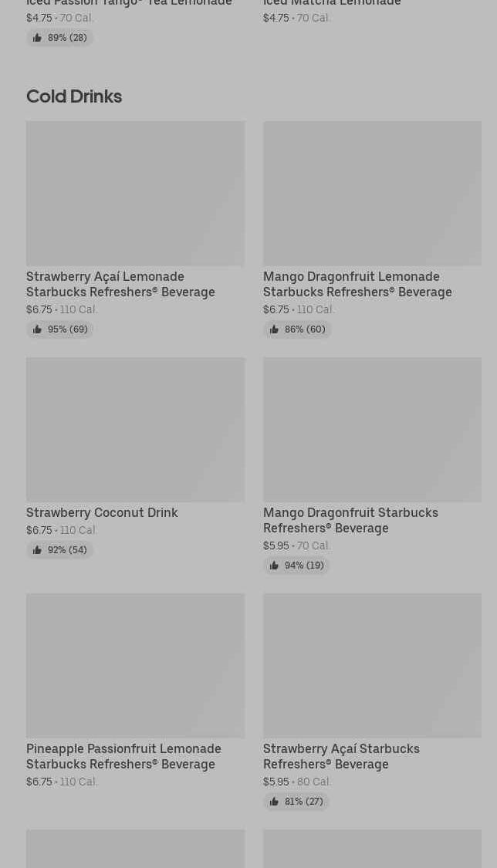The image size is (497, 868).
Task: Click thumbs-up icon beside 94% (19)
Action: click(x=274, y=566)
